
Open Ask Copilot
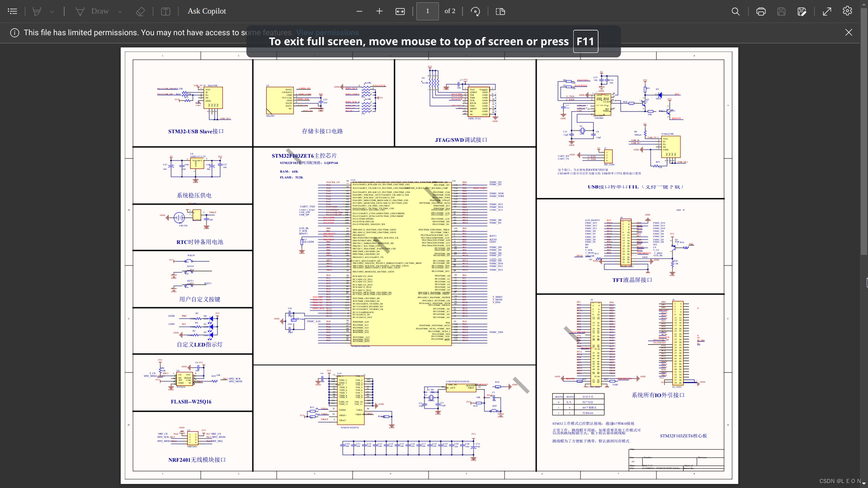point(207,11)
